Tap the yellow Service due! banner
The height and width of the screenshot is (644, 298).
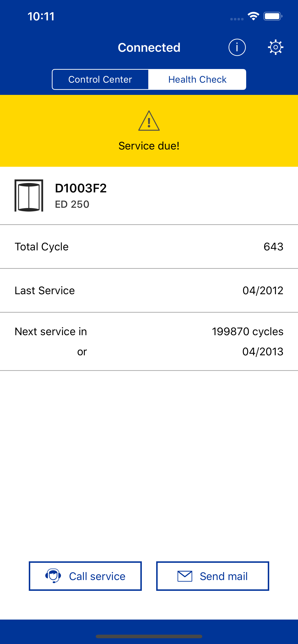coord(149,145)
